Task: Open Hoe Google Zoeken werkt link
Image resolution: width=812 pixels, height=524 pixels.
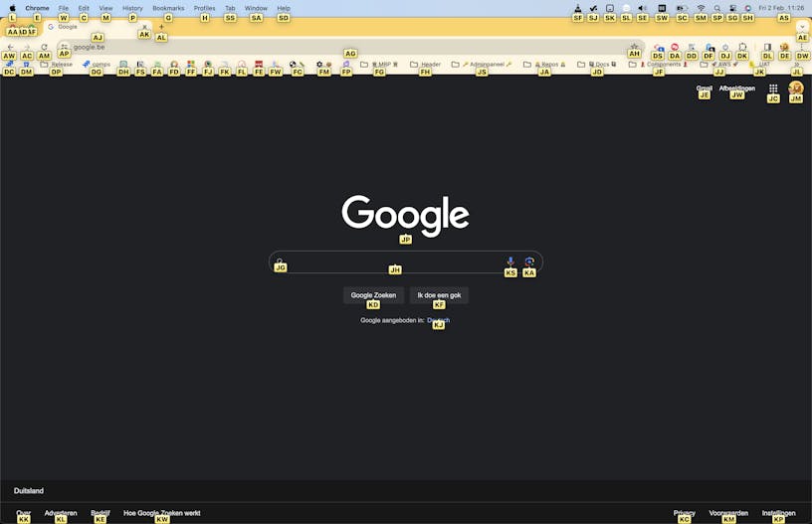Action: (x=161, y=513)
